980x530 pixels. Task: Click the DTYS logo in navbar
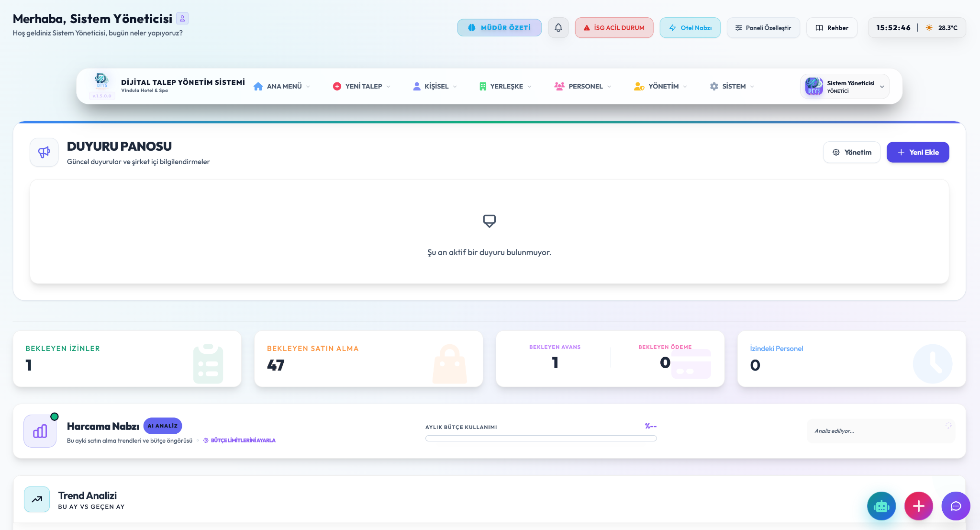101,80
